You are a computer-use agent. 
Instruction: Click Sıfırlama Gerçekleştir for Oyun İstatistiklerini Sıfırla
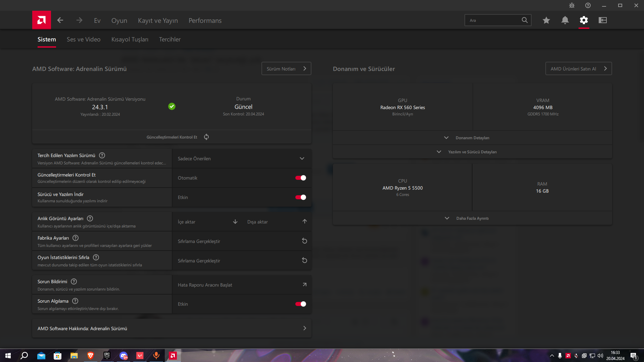point(242,260)
